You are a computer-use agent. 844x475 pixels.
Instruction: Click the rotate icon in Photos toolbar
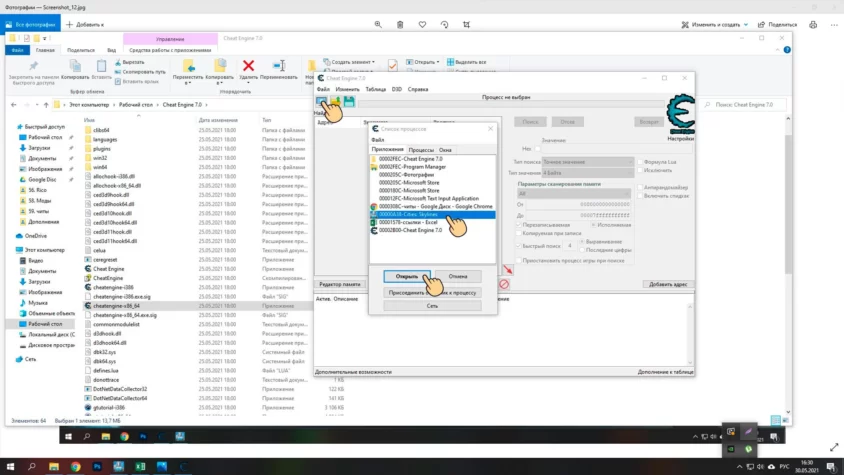click(444, 24)
